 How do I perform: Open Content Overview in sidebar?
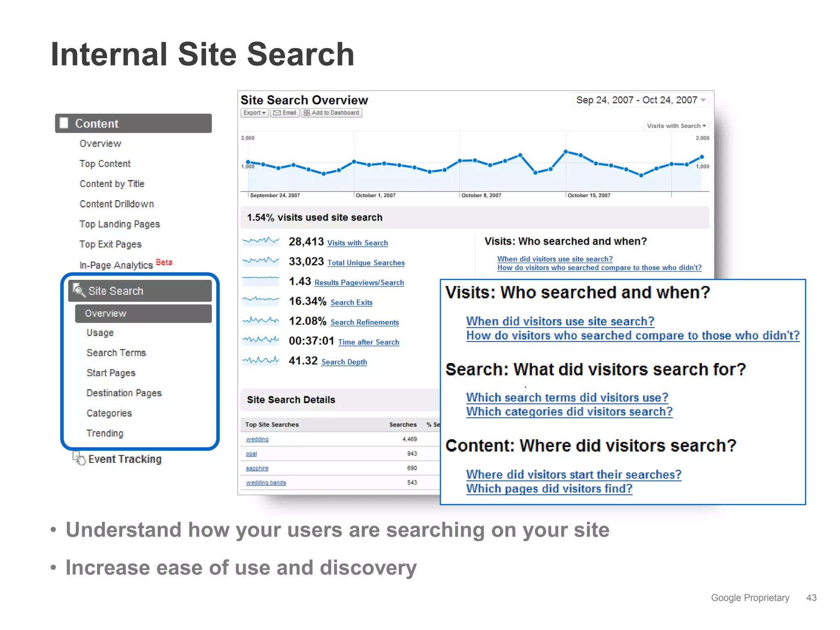100,144
